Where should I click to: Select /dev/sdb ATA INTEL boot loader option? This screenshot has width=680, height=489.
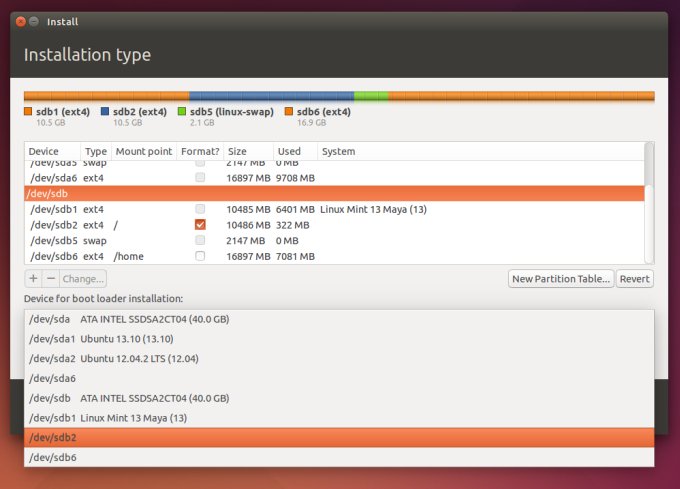(339, 398)
